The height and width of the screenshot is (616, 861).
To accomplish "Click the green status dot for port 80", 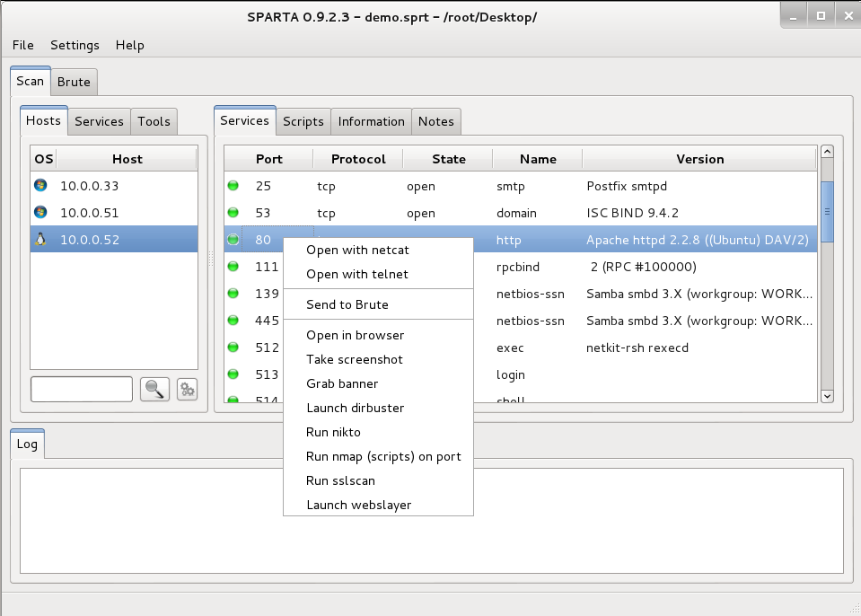I will 233,240.
